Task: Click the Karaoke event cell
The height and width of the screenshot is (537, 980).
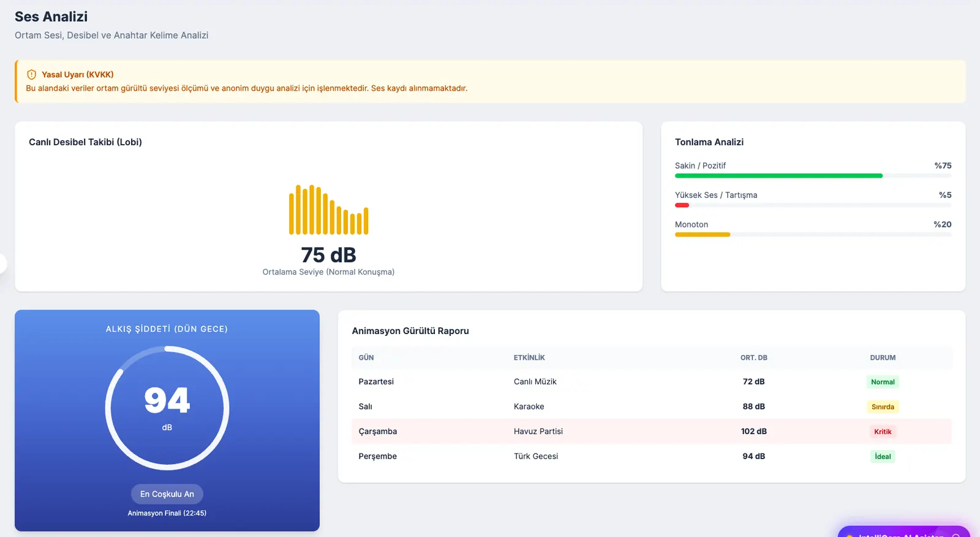Action: point(529,407)
